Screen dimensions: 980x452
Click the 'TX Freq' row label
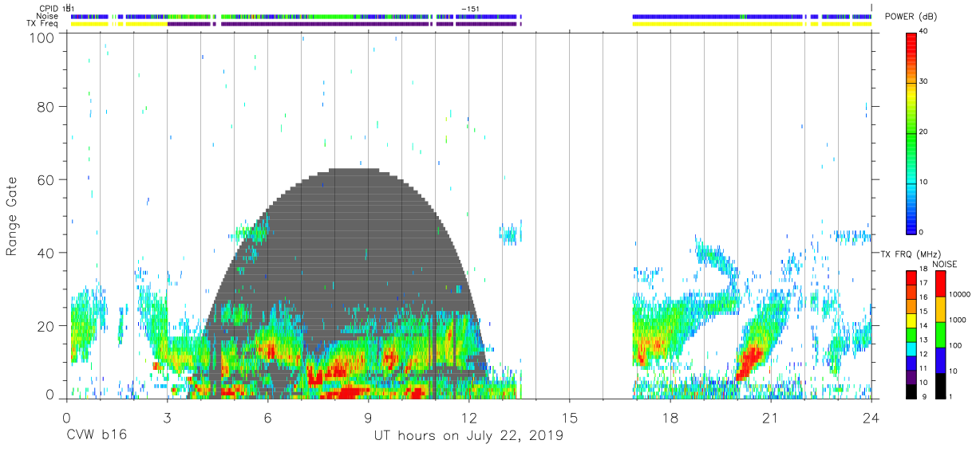(43, 24)
